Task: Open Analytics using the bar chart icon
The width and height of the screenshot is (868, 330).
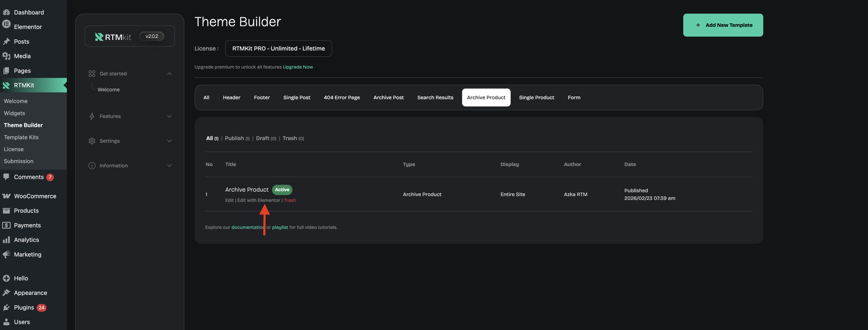Action: click(x=6, y=240)
